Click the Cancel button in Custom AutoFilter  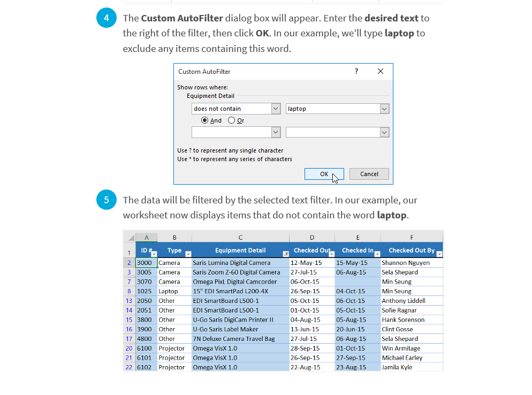point(369,174)
